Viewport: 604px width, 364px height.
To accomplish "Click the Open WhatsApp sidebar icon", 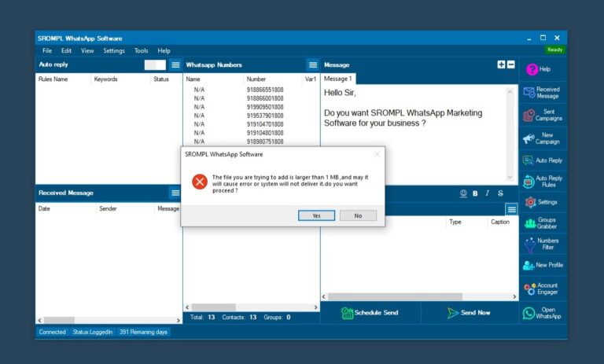I will tap(542, 312).
